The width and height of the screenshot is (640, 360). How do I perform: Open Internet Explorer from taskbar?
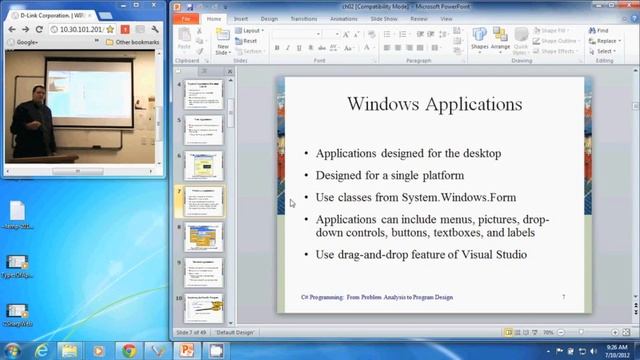pyautogui.click(x=42, y=351)
